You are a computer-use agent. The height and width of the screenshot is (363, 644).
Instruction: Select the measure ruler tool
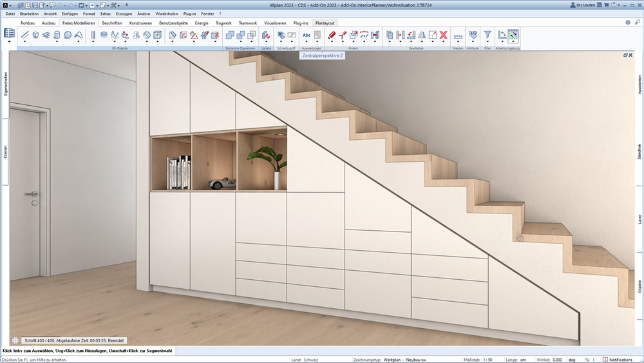click(x=458, y=37)
